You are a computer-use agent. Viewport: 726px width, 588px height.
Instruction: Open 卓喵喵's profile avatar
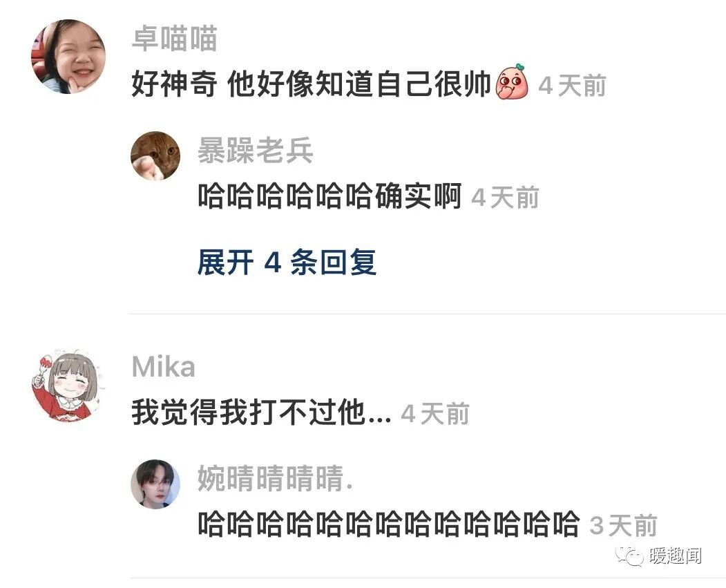point(68,57)
